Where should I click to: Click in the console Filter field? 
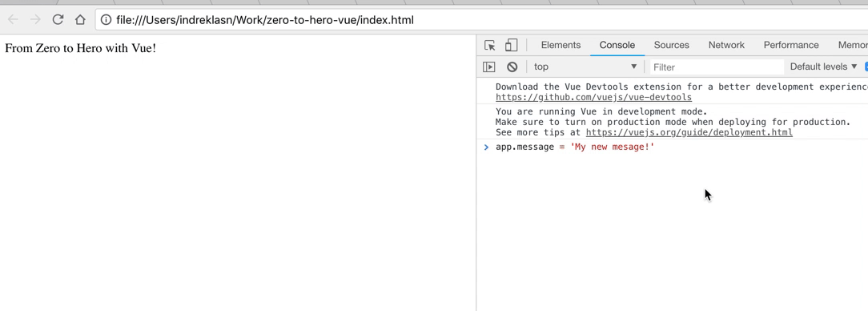click(x=717, y=67)
